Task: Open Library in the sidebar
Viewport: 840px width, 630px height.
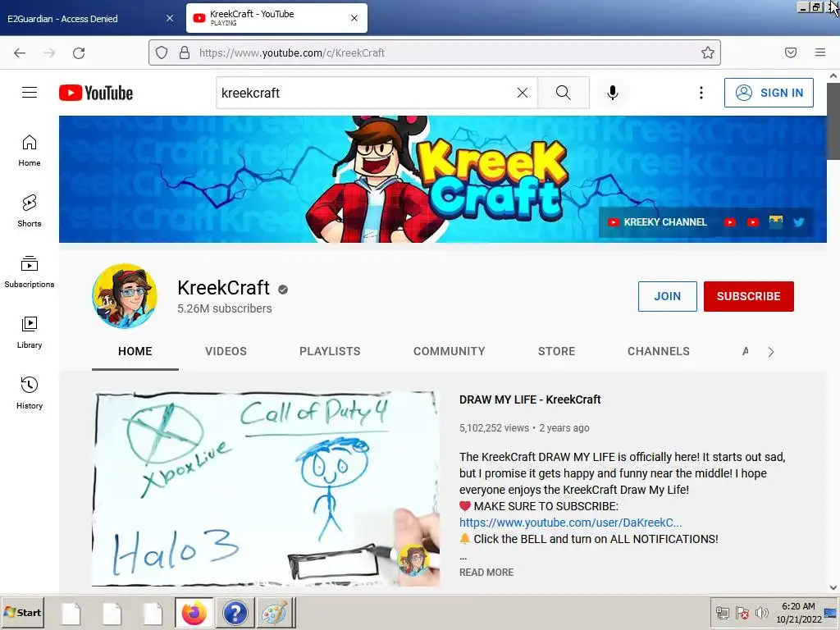Action: [x=30, y=333]
